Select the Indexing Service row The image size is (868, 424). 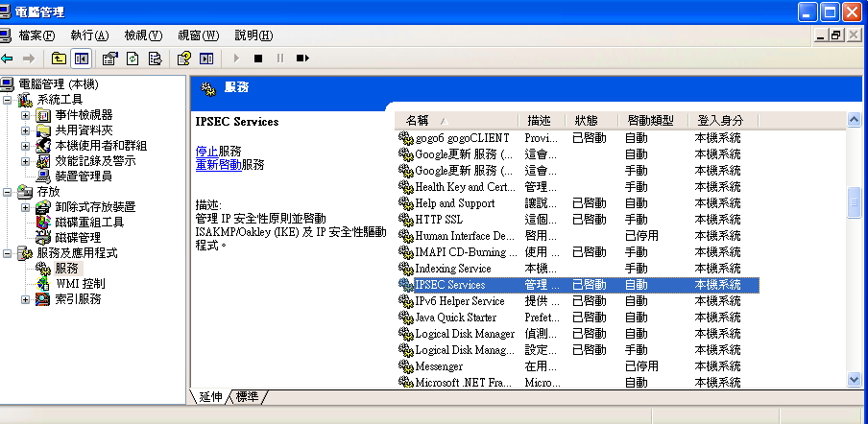pyautogui.click(x=577, y=269)
